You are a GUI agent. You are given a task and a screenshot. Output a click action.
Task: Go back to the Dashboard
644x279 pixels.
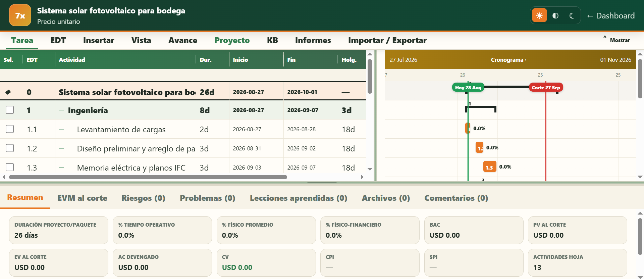(611, 15)
